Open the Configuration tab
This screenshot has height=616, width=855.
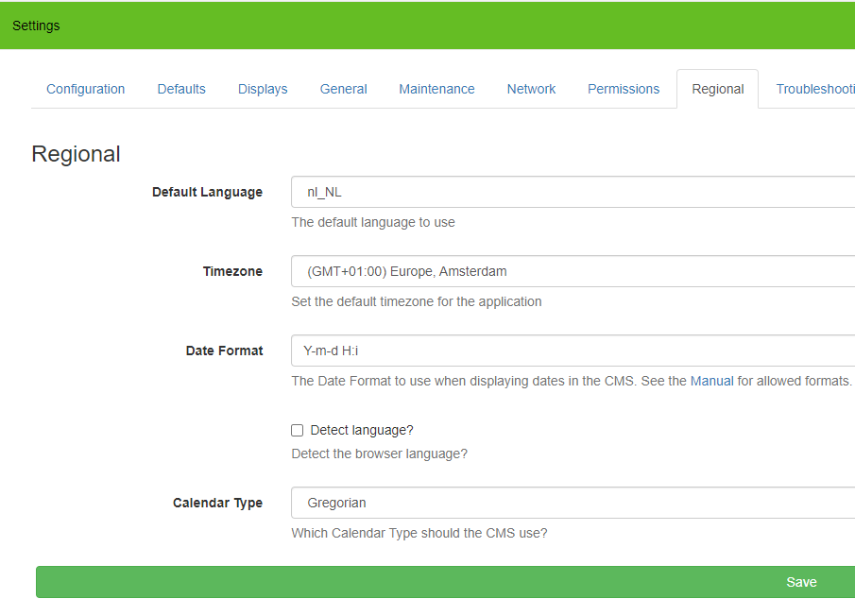click(86, 89)
